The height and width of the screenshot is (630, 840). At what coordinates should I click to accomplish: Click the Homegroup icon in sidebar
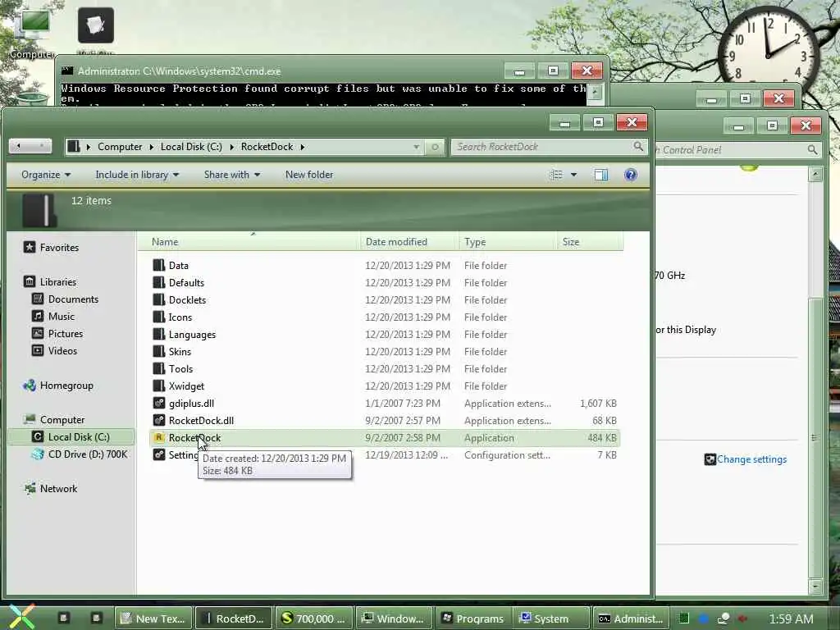click(x=30, y=386)
